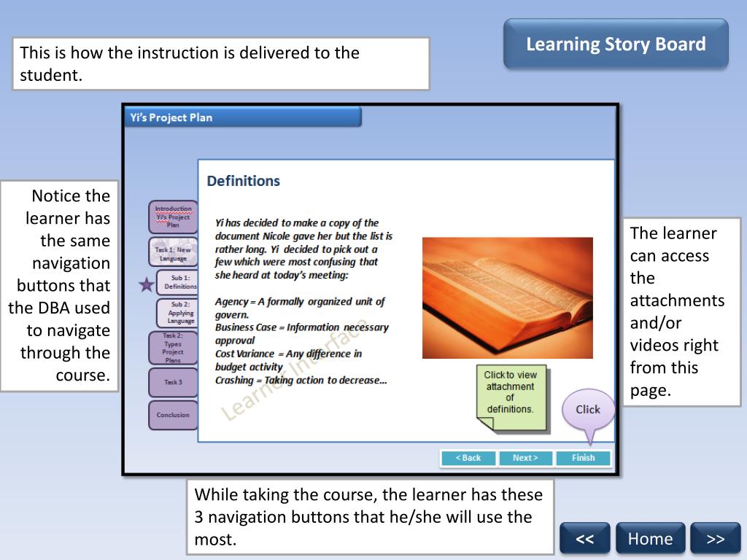The image size is (747, 560).
Task: Click the purple Click callout bubble
Action: point(588,410)
